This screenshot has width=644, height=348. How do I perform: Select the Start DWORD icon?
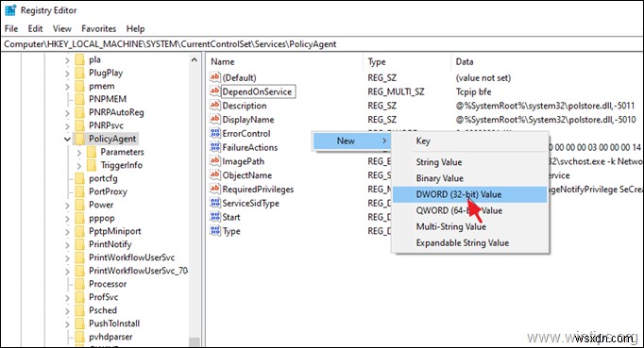[x=214, y=217]
